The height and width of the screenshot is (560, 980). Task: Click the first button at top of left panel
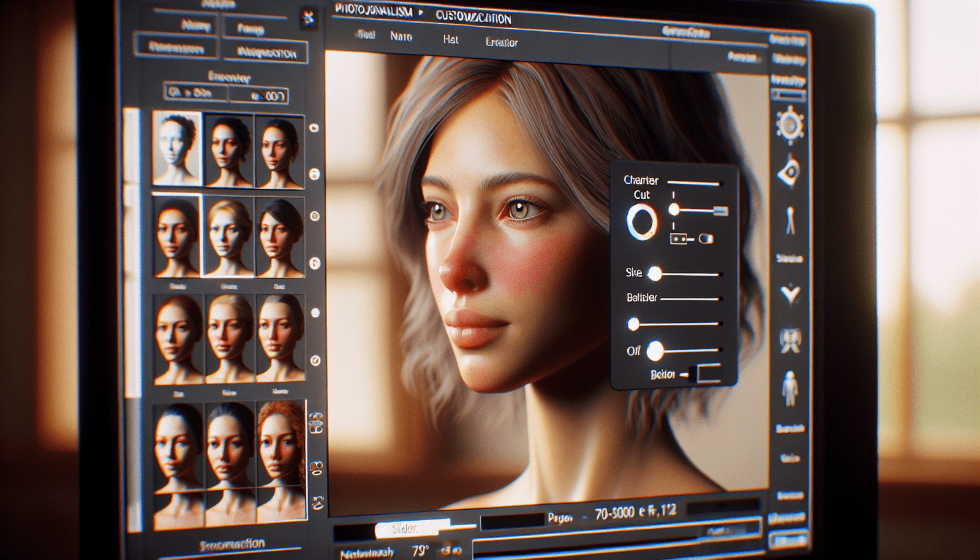click(195, 26)
